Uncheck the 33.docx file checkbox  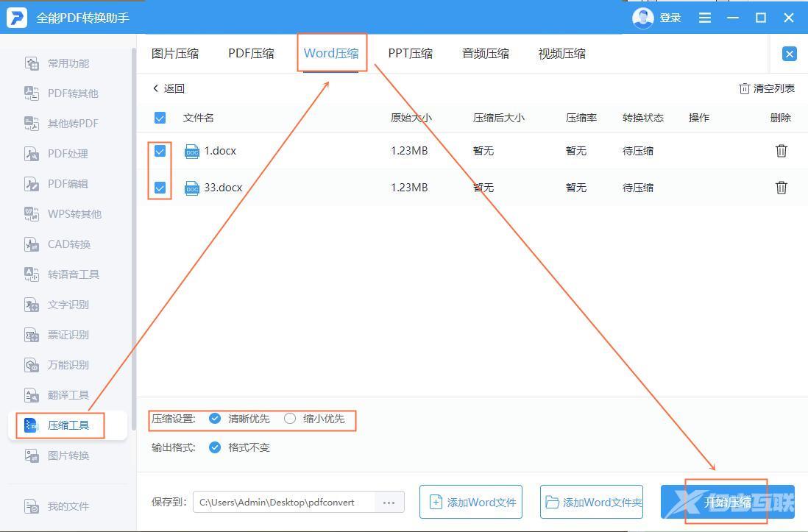(x=160, y=188)
